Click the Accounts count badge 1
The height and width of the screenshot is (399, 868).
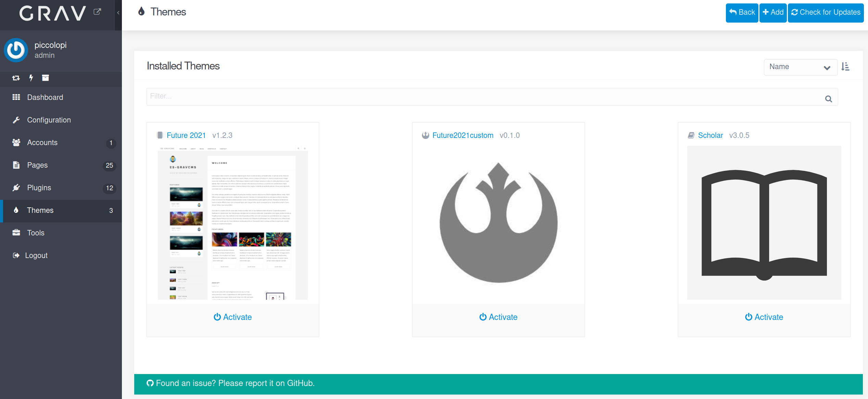[x=111, y=143]
